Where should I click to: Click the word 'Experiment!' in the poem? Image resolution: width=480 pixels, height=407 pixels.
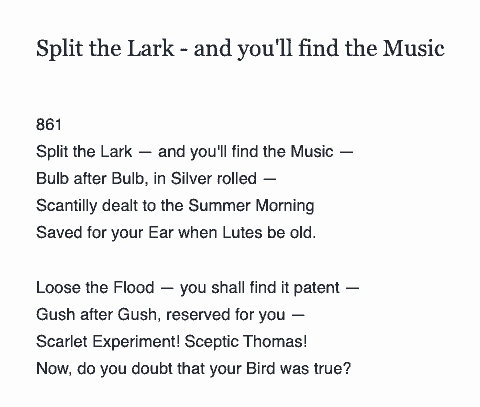click(136, 342)
